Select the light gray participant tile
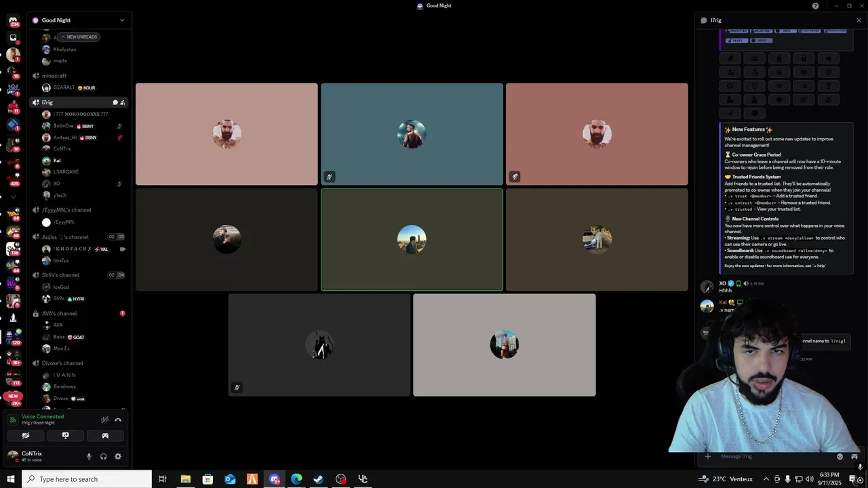 point(505,345)
